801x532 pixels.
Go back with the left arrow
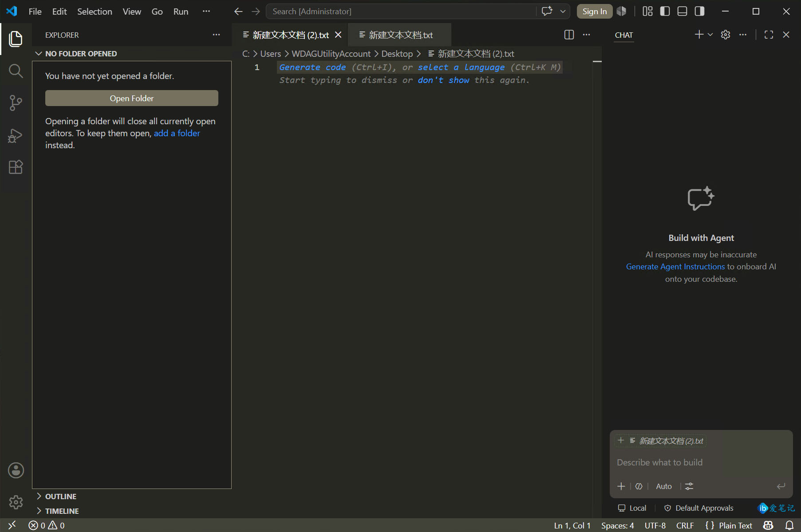pos(238,12)
